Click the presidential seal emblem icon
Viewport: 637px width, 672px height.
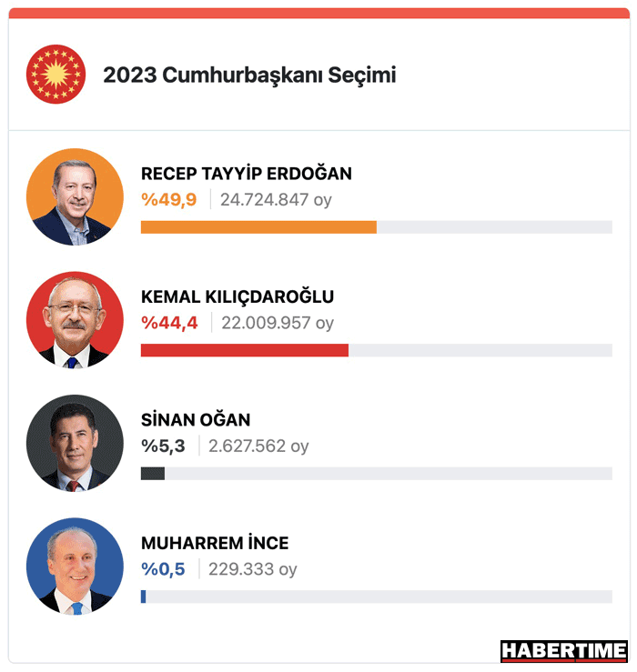coord(56,75)
